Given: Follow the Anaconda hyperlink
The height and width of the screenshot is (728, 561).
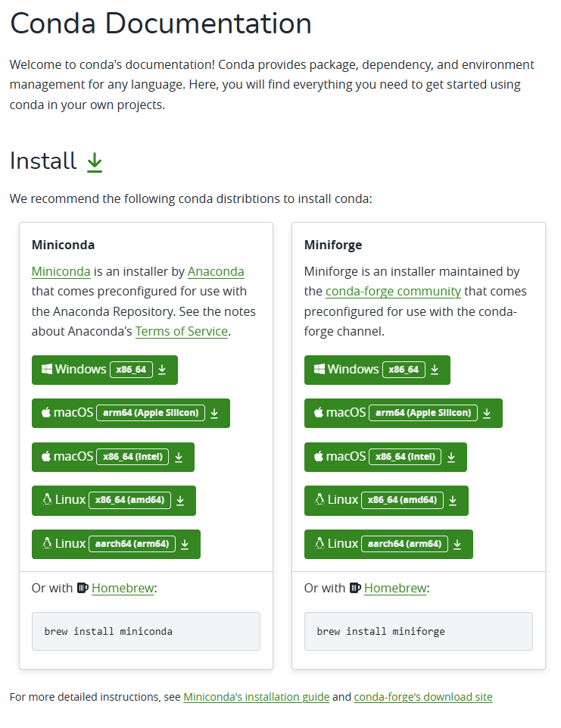Looking at the screenshot, I should click(x=216, y=271).
